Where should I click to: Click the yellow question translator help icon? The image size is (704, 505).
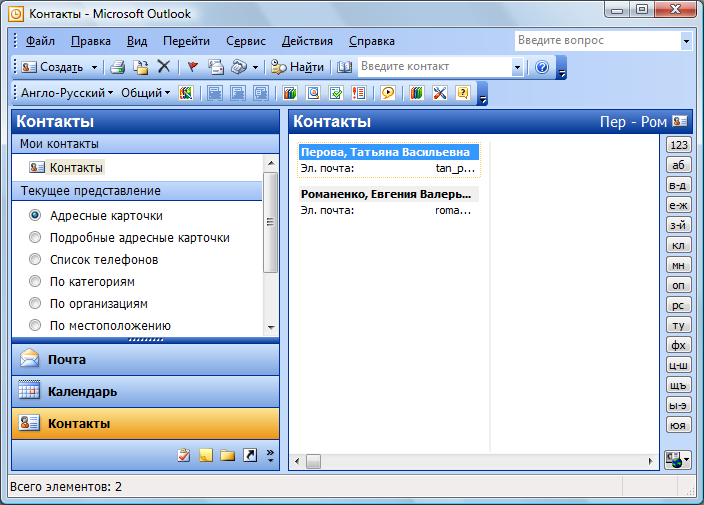tap(462, 93)
